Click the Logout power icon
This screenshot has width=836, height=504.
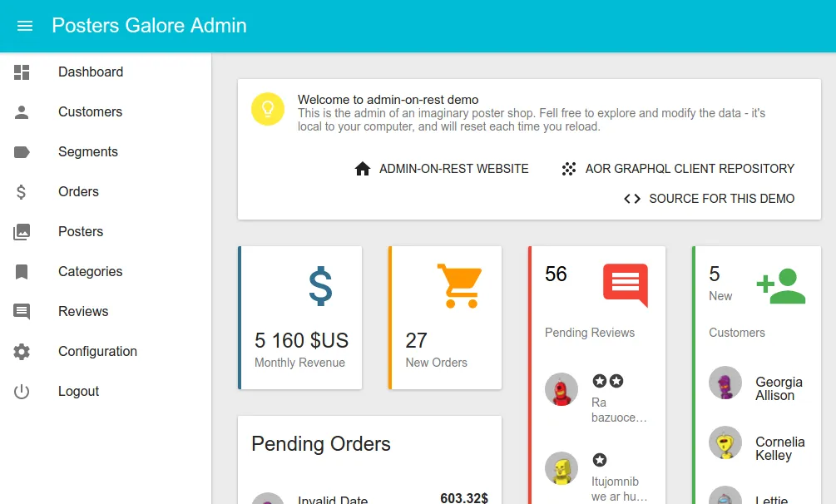point(22,392)
